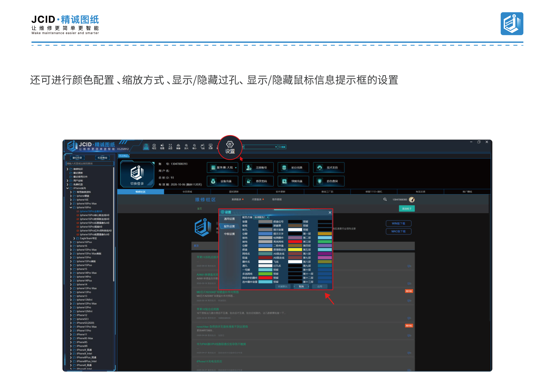The width and height of the screenshot is (555, 392).
Task: Click the 复位目录 button
Action: click(x=77, y=158)
